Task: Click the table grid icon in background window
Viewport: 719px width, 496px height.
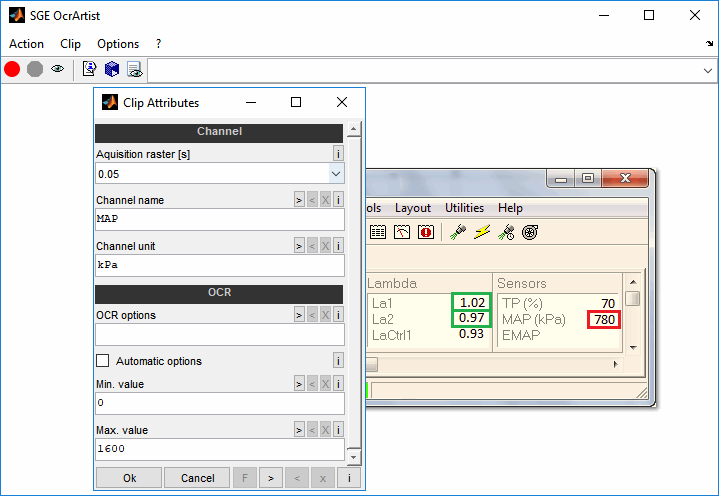Action: click(x=378, y=232)
